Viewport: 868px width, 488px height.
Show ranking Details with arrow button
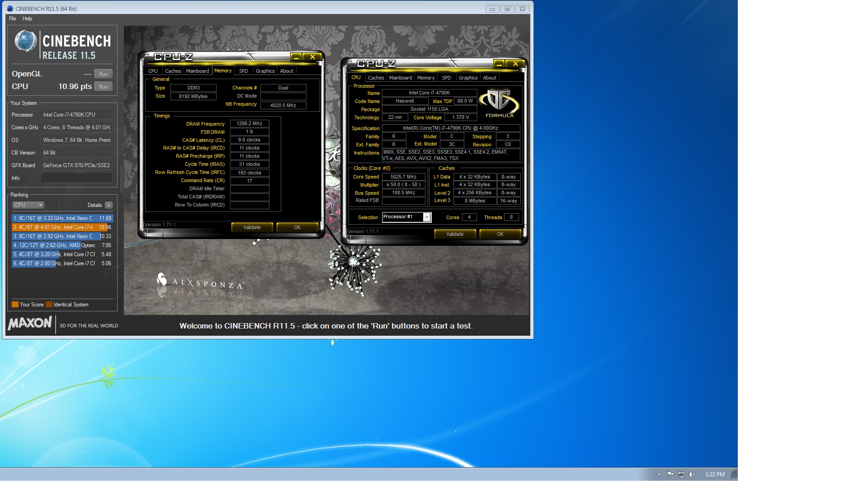(x=108, y=205)
